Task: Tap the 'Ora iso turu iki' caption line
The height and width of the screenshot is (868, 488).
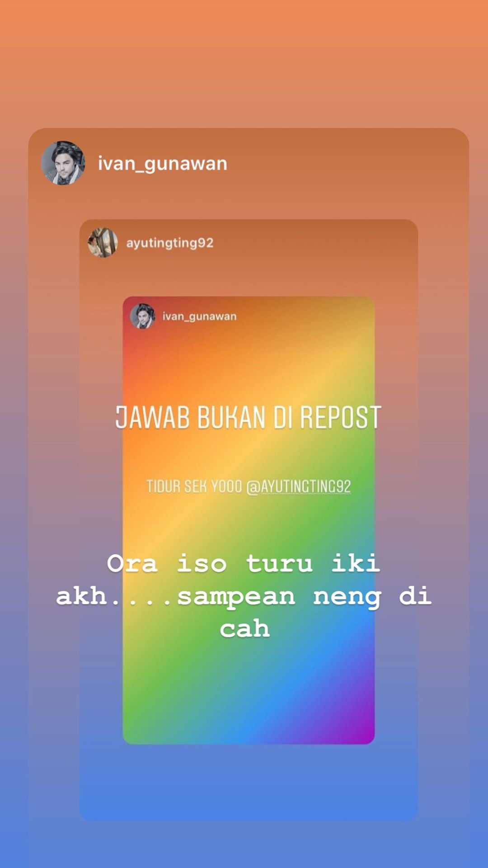Action: [x=244, y=564]
